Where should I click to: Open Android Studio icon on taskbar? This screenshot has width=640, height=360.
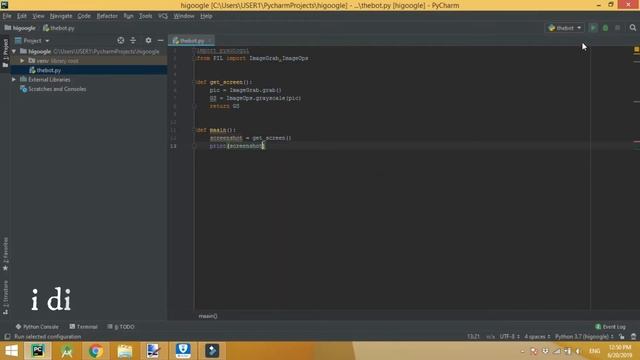(67, 351)
